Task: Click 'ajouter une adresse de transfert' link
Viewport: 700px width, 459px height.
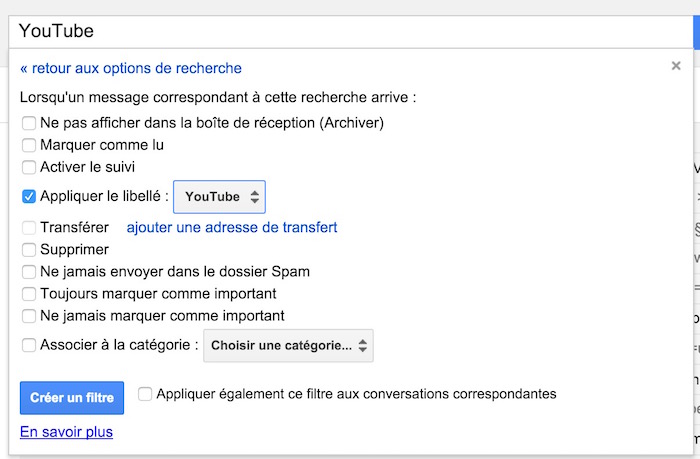Action: 231,228
